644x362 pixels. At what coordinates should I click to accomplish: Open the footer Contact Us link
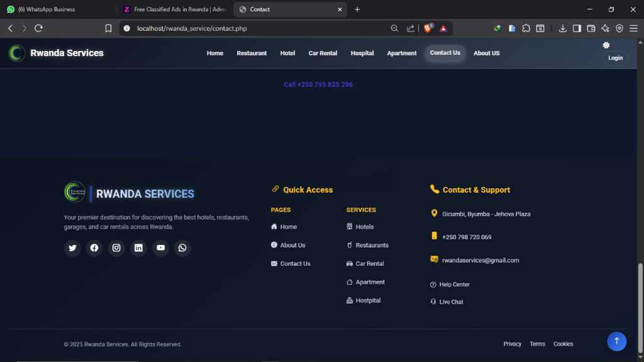tap(291, 264)
